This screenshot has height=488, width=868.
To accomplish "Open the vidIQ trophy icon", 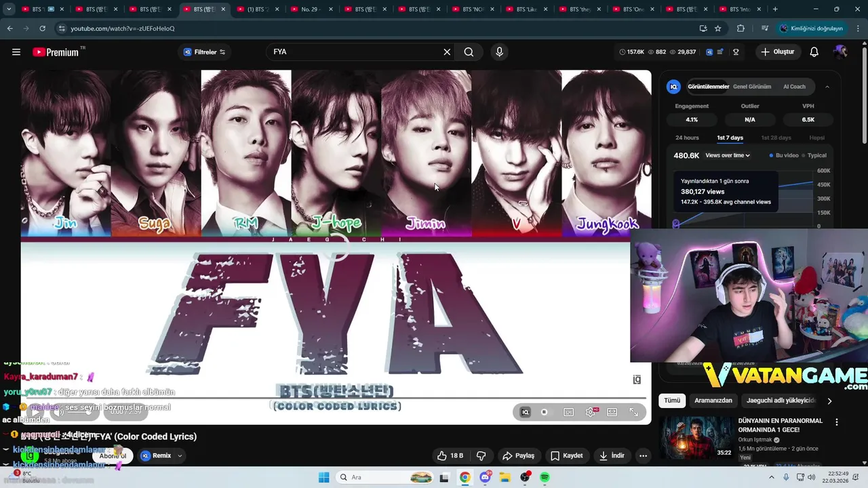I will [736, 52].
